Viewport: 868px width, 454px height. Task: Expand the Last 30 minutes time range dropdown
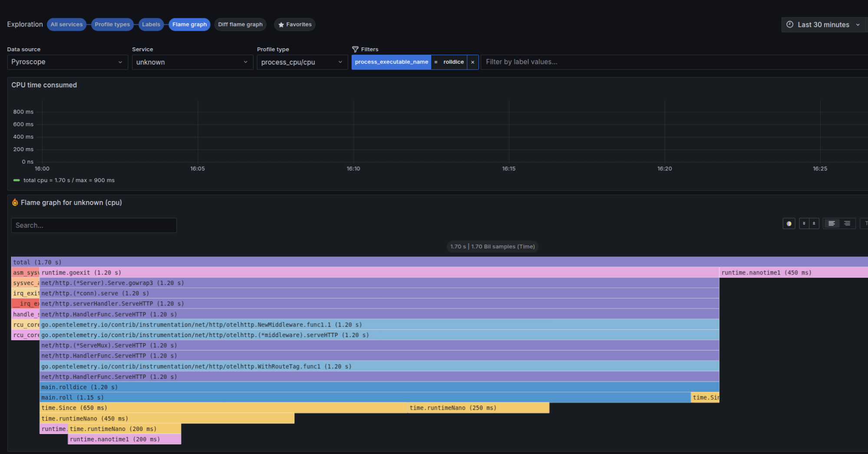click(x=858, y=25)
